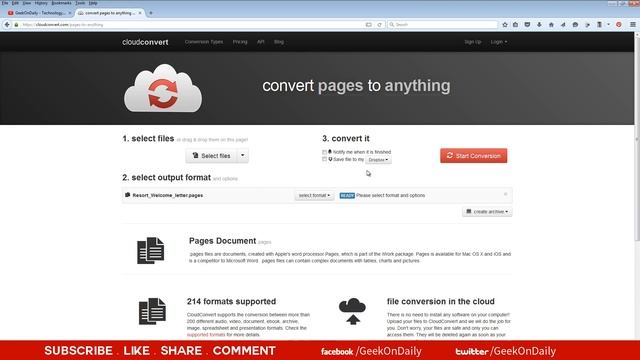Open the Firefox hamburger menu
This screenshot has height=360, width=640.
coord(633,24)
